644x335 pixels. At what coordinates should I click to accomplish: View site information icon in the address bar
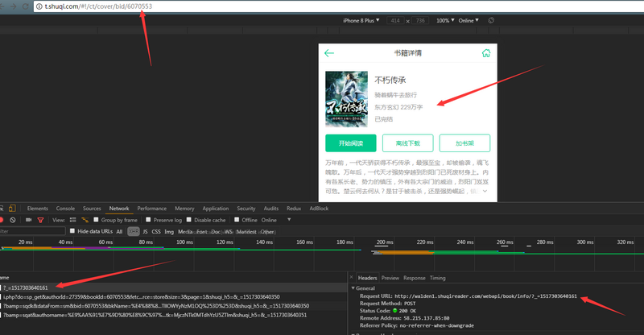(x=39, y=6)
